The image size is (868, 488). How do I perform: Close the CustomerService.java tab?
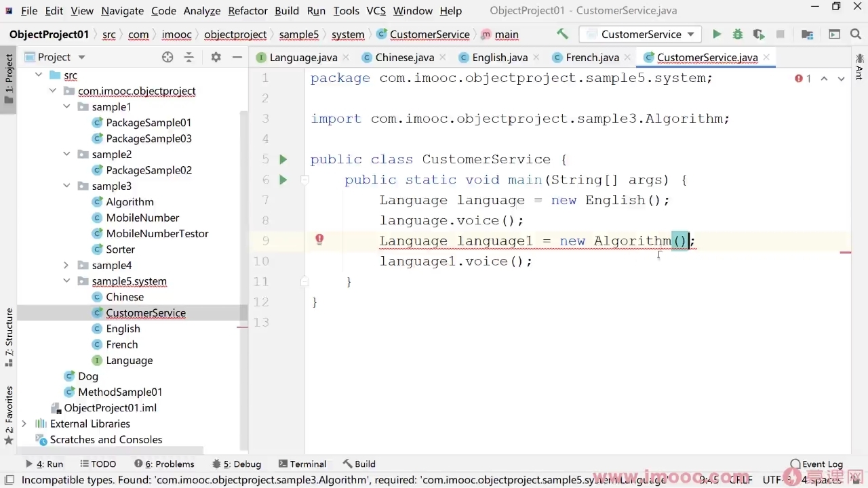tap(766, 58)
